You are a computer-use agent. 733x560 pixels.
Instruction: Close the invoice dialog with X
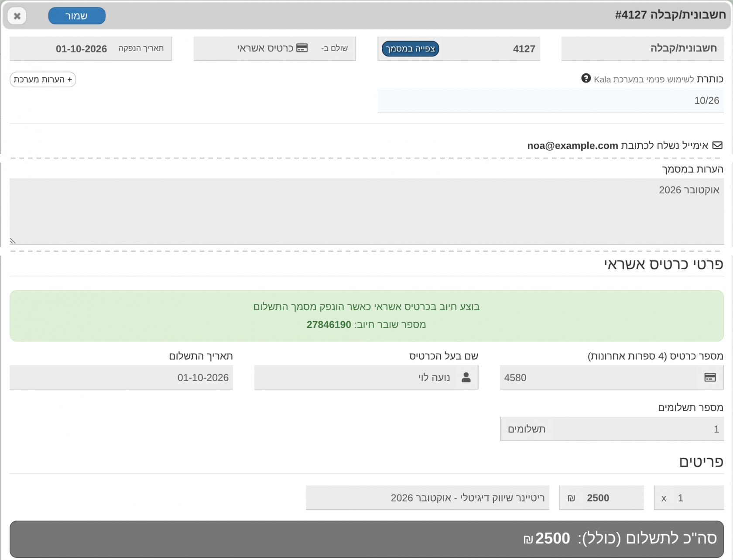[17, 16]
